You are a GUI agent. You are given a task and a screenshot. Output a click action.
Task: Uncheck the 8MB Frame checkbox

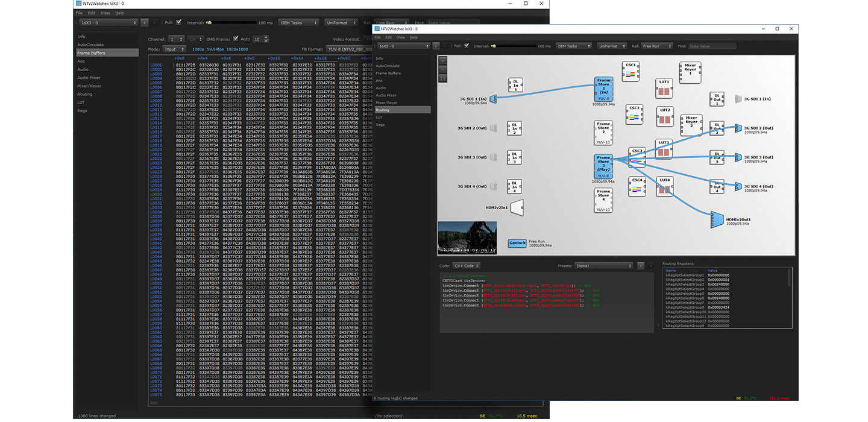(236, 39)
